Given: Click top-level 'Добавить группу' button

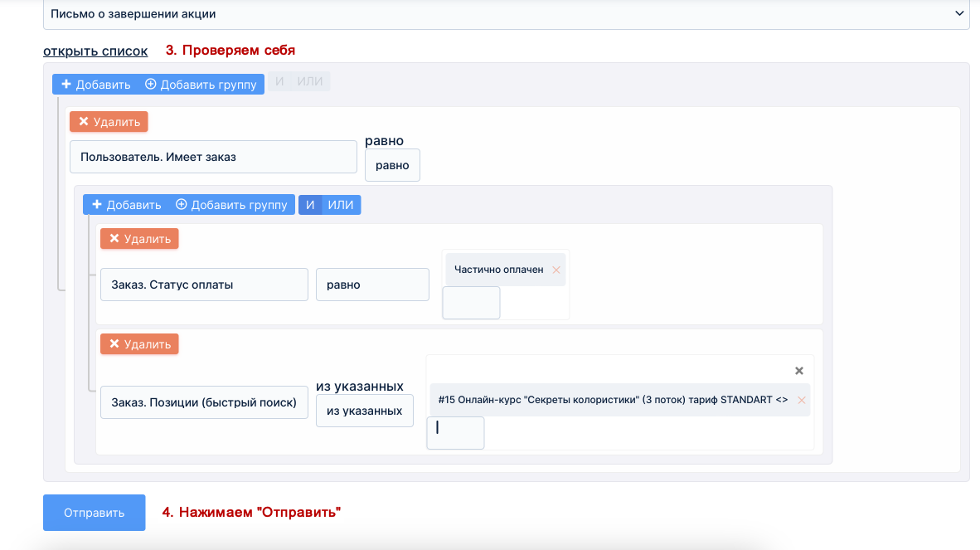Looking at the screenshot, I should [x=201, y=84].
